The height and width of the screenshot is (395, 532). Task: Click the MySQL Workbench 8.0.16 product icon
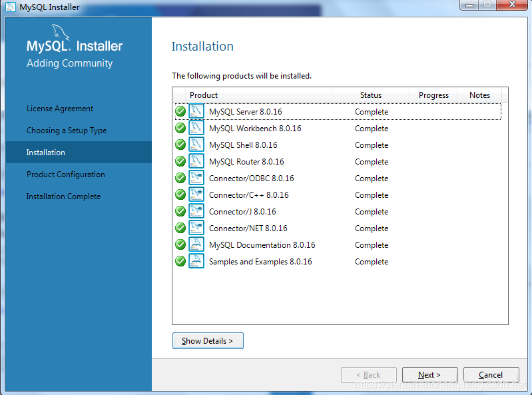[x=196, y=128]
